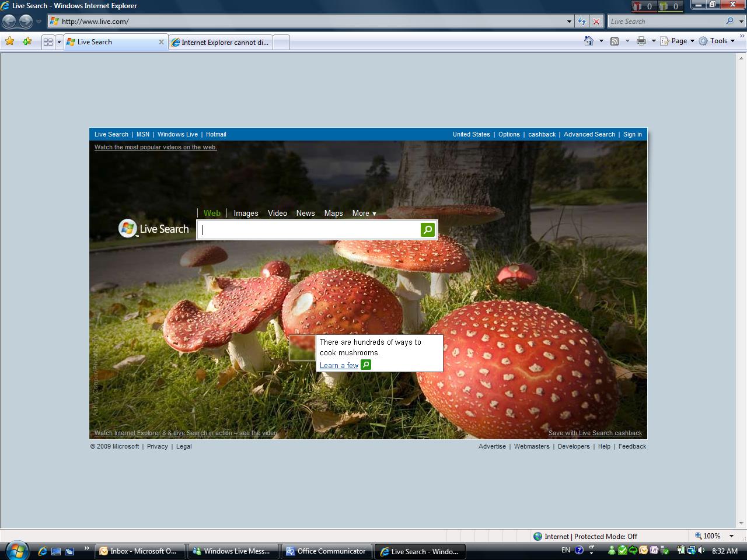Click the Refresh page icon
This screenshot has height=560, width=747.
pyautogui.click(x=582, y=22)
